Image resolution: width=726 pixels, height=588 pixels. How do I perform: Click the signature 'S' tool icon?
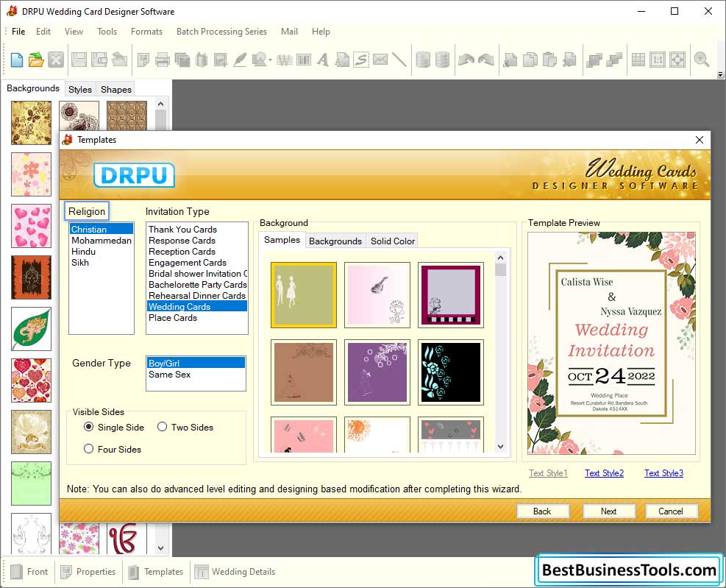pos(361,60)
